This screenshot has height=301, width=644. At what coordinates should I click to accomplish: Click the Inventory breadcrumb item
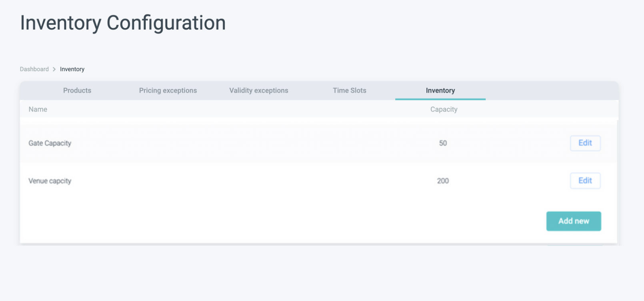point(72,69)
